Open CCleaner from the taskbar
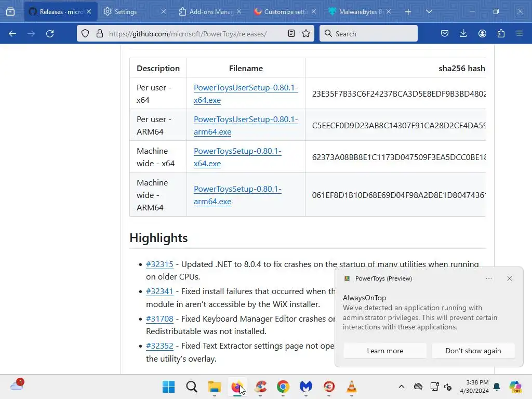Screen dimensions: 532x399 point(260,387)
